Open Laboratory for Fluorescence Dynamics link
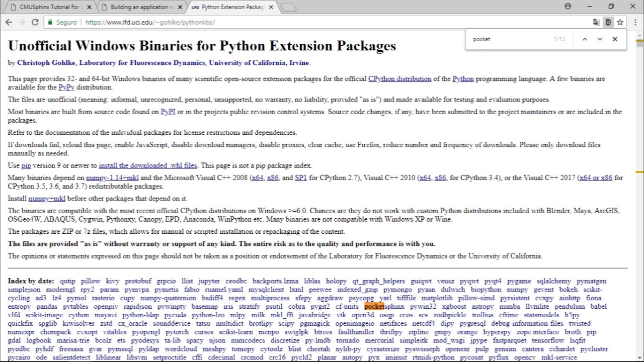The height and width of the screenshot is (362, 644). (x=142, y=63)
